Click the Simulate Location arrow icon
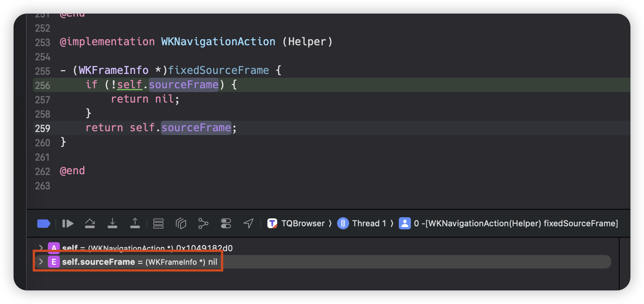 point(249,224)
